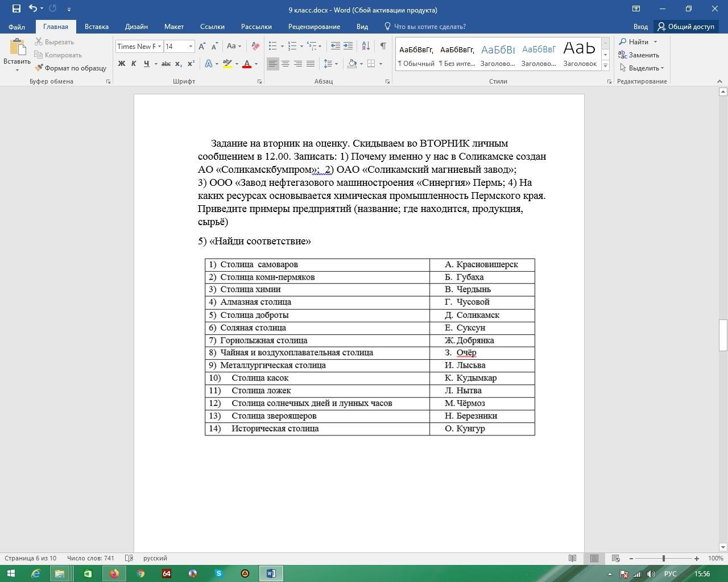Switch to web layout view in status bar
The width and height of the screenshot is (728, 582).
[615, 558]
